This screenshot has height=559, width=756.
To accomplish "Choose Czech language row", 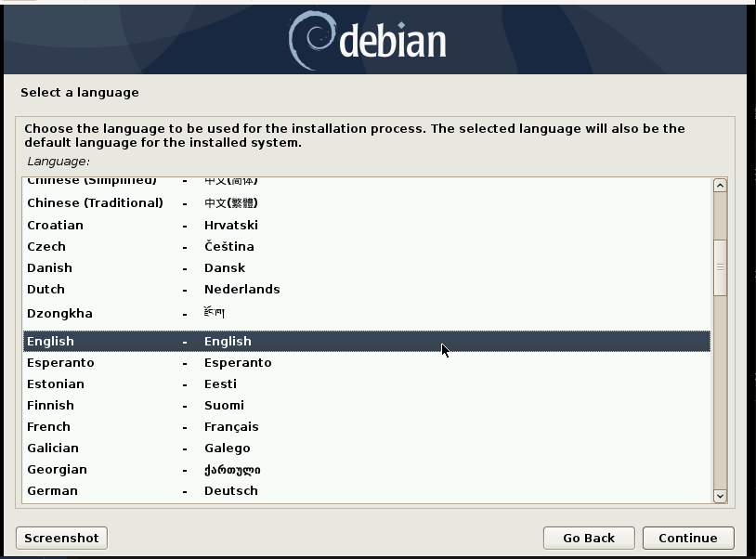I will tap(367, 246).
